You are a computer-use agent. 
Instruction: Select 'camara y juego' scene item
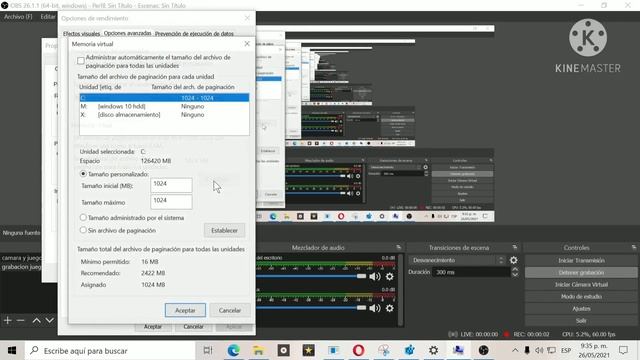click(21, 258)
